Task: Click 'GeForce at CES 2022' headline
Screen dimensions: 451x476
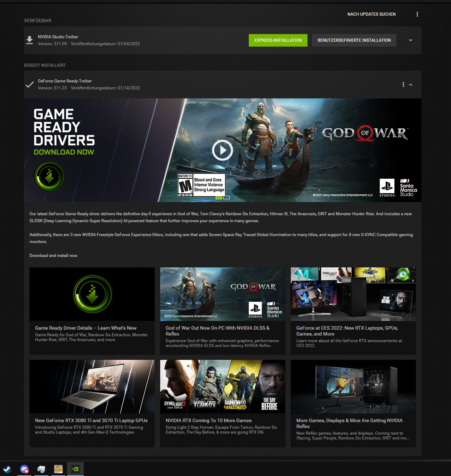Action: (347, 331)
